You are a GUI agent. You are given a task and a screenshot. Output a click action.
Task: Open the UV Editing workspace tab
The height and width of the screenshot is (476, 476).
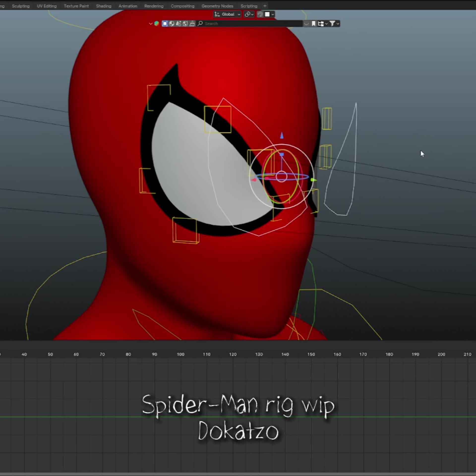click(47, 6)
